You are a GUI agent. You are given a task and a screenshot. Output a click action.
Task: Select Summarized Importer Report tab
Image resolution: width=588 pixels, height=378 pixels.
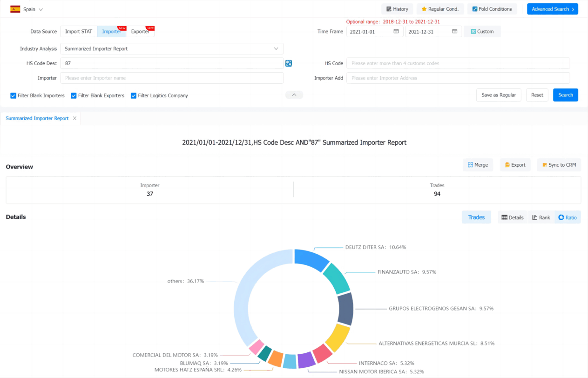[37, 118]
